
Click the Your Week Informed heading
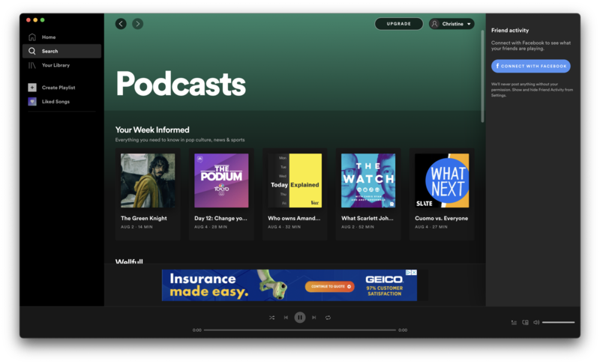click(x=152, y=130)
